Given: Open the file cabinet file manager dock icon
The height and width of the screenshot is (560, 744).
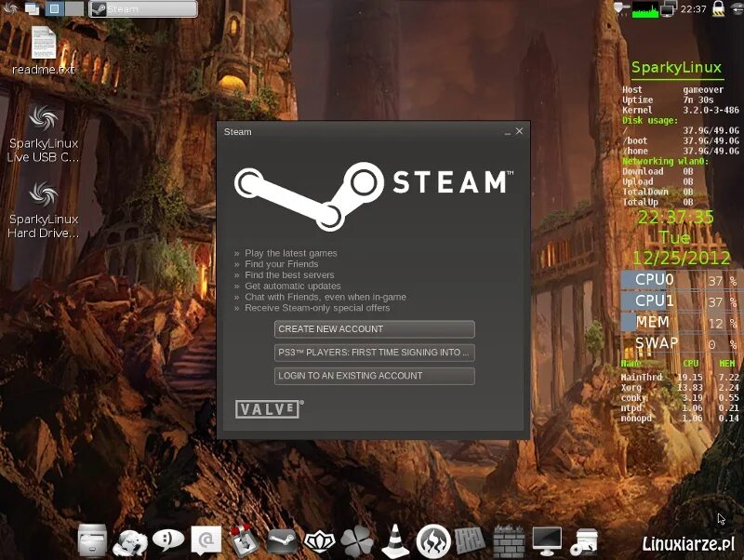Looking at the screenshot, I should click(x=92, y=540).
